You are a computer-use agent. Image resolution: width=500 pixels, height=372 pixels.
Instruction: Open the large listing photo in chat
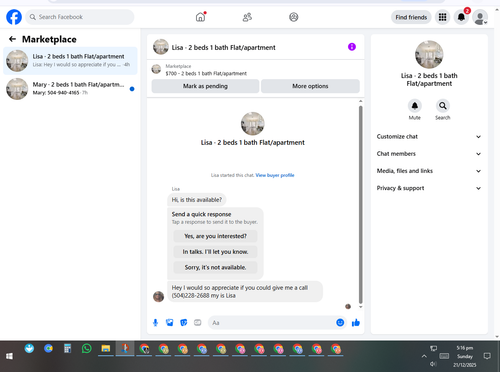point(253,124)
